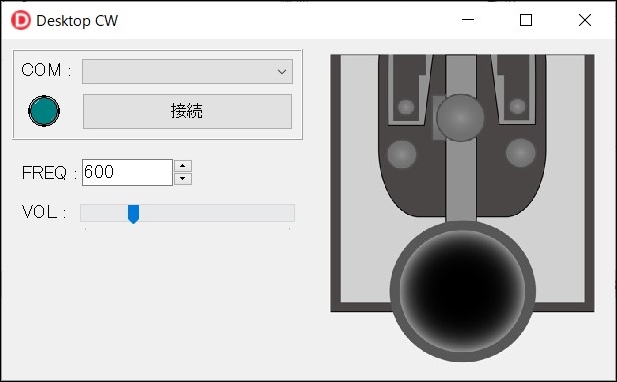
Task: Click the VOL : label
Action: click(x=44, y=212)
